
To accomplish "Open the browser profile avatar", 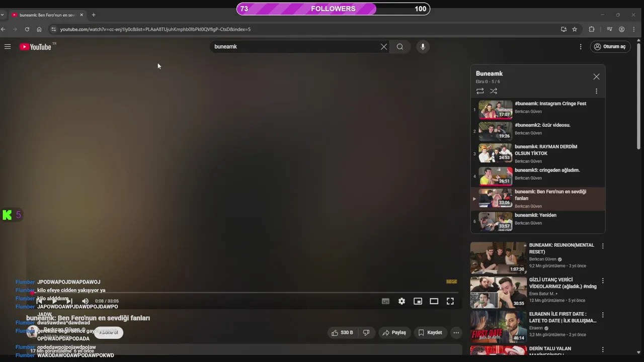I will (x=622, y=29).
